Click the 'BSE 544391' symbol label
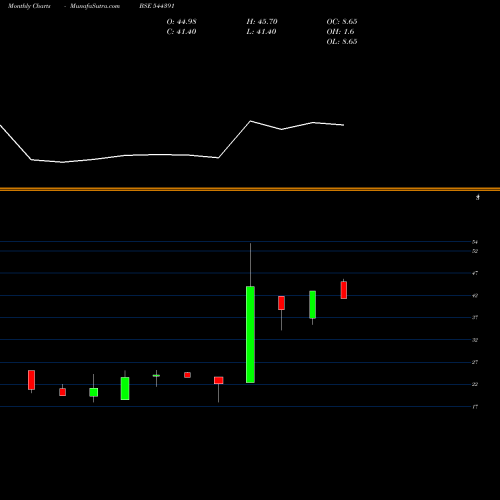The height and width of the screenshot is (500, 500). coord(157,6)
